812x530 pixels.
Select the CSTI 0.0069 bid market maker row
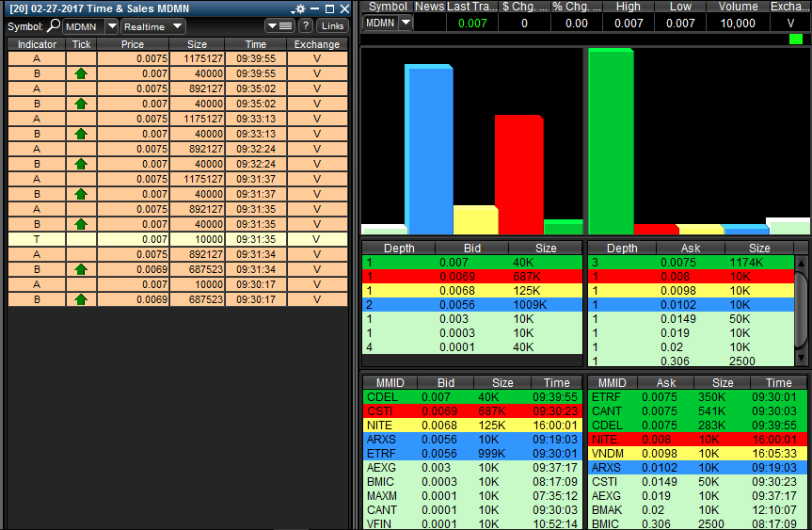tap(472, 410)
